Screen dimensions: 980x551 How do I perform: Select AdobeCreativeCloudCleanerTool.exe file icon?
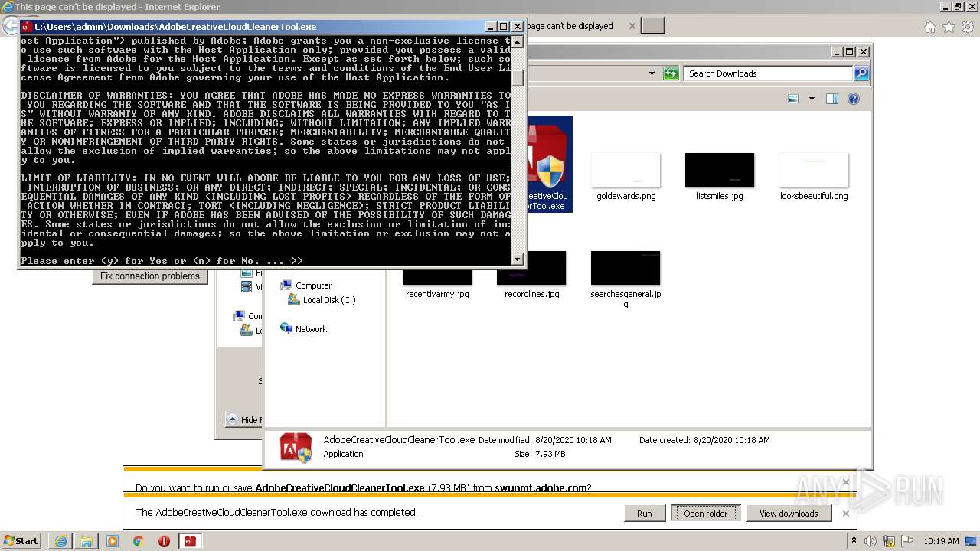coord(549,164)
